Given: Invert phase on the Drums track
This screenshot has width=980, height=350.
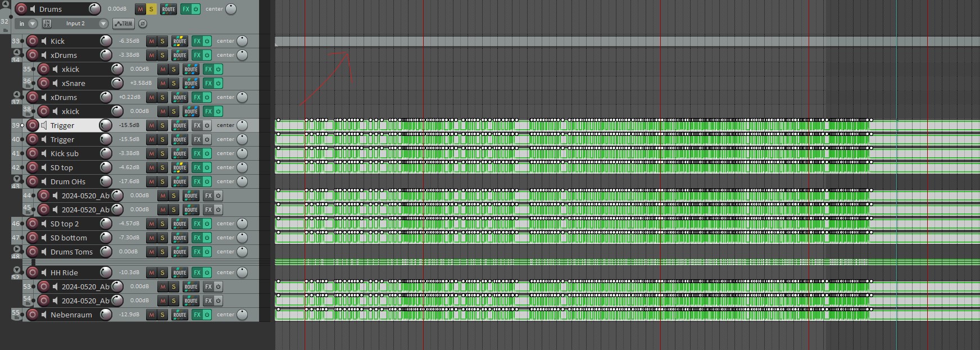Looking at the screenshot, I should coord(143,24).
